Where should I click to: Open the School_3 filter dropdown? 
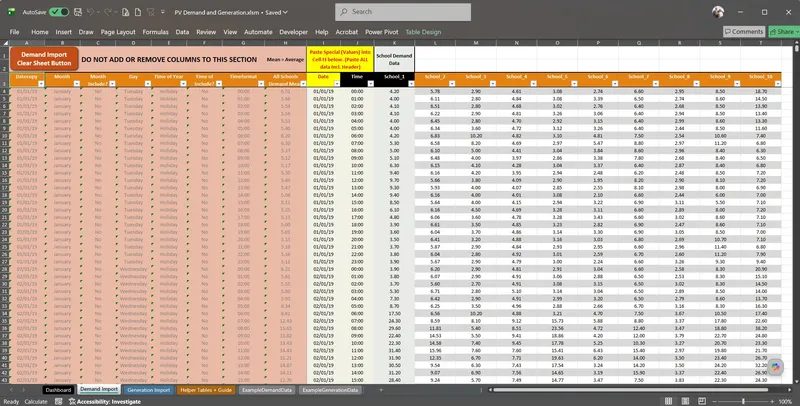click(x=492, y=84)
